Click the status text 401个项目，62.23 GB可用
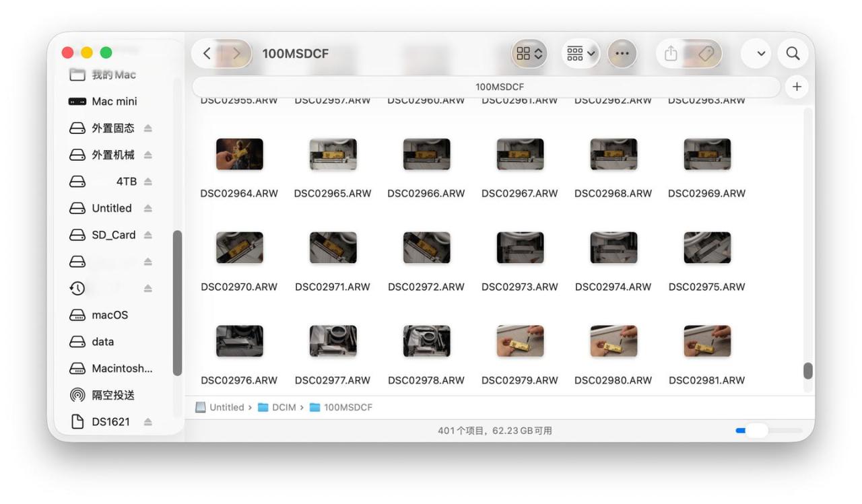The height and width of the screenshot is (504, 862). click(495, 431)
